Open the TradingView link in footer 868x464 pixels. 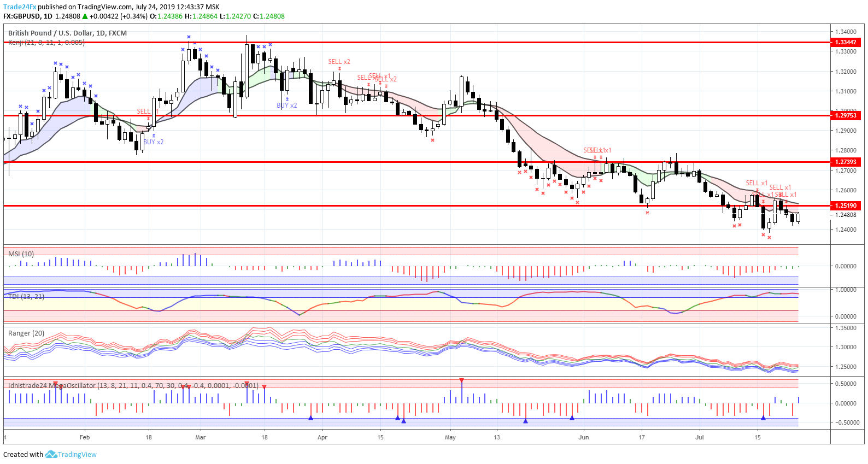[x=77, y=455]
